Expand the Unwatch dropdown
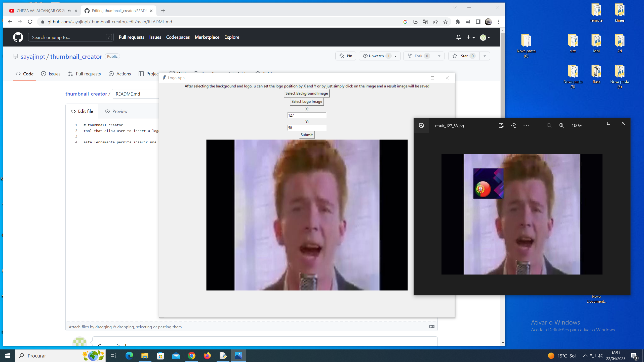 click(395, 56)
